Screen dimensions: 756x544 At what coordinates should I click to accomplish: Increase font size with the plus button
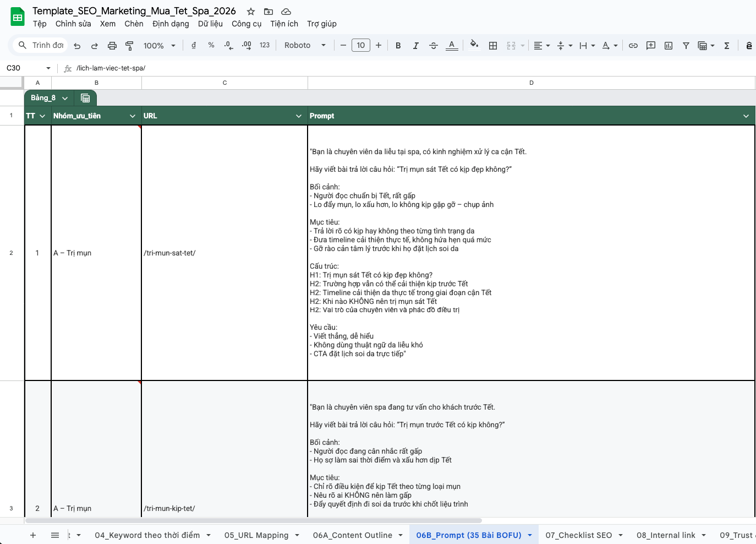click(x=379, y=46)
